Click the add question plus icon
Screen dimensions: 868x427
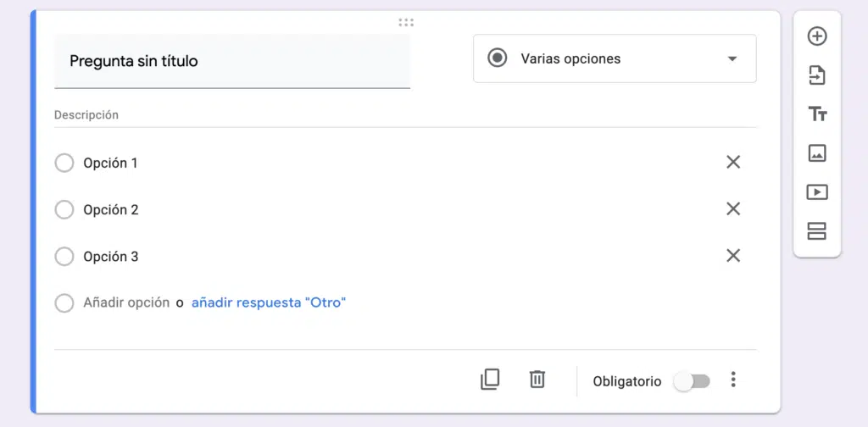coord(817,36)
